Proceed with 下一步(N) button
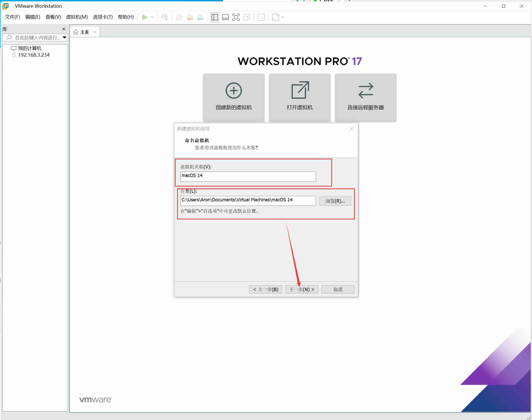The height and width of the screenshot is (420, 532). pos(302,289)
